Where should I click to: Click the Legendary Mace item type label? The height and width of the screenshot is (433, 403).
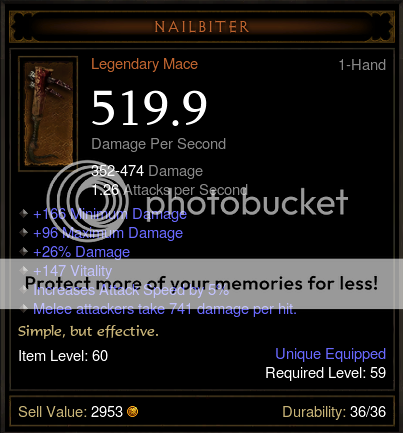(144, 64)
